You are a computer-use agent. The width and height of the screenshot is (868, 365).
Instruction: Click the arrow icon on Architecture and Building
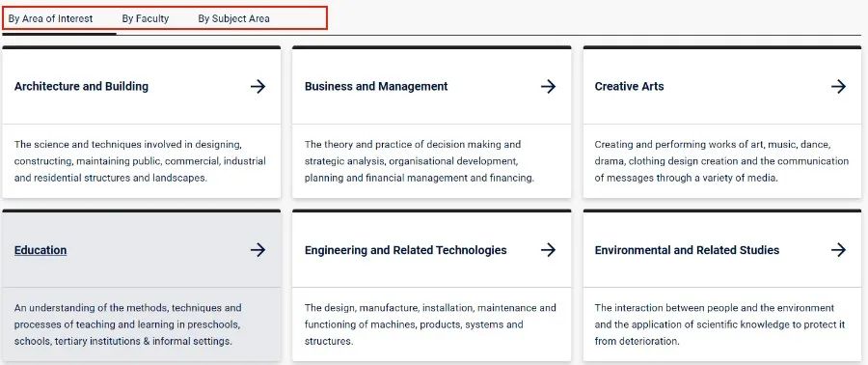(258, 86)
